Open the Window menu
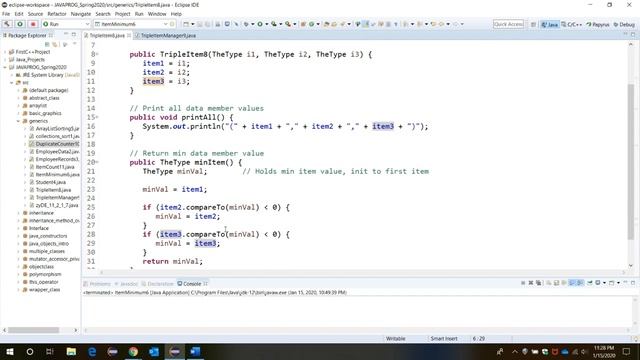Image resolution: width=640 pixels, height=360 pixels. click(x=157, y=14)
